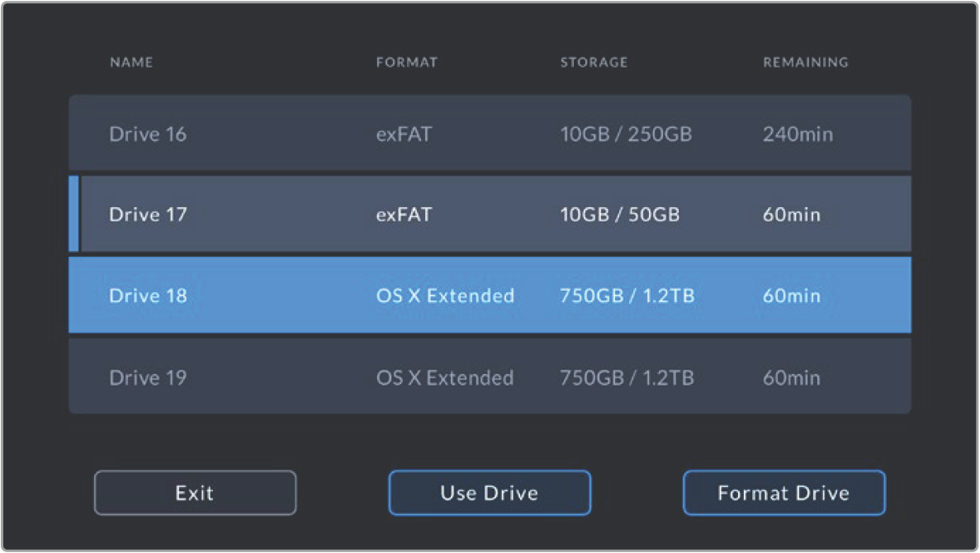Image resolution: width=980 pixels, height=553 pixels.
Task: Click the NAME column header
Action: [x=131, y=63]
